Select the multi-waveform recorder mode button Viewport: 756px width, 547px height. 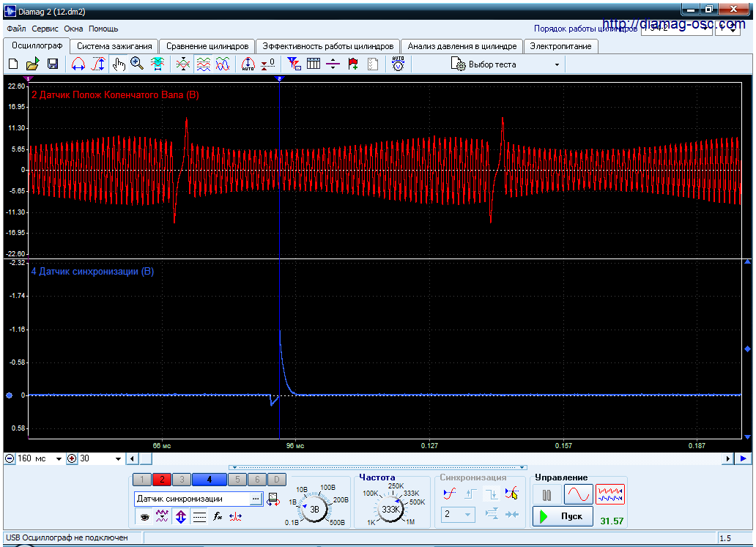(610, 495)
